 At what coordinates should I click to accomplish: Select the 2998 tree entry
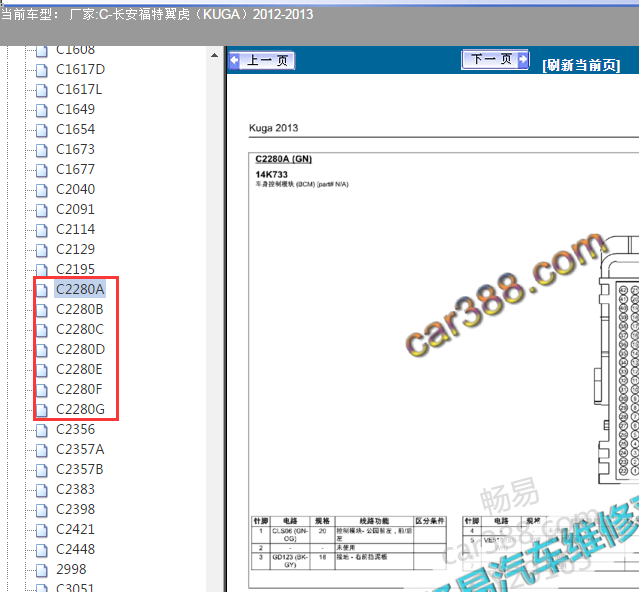coord(71,569)
